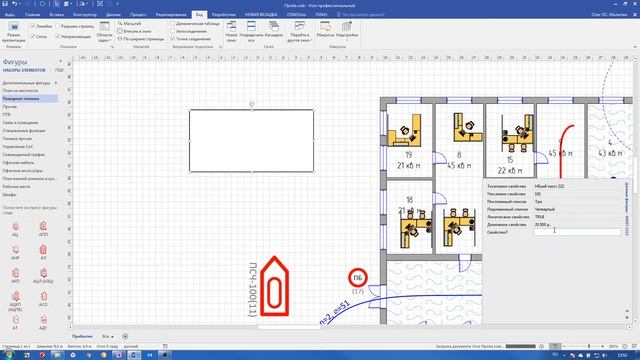Viewport: 640px width, 360px height.
Task: Click the red ПБ circle shape on the drawing
Action: point(358,278)
